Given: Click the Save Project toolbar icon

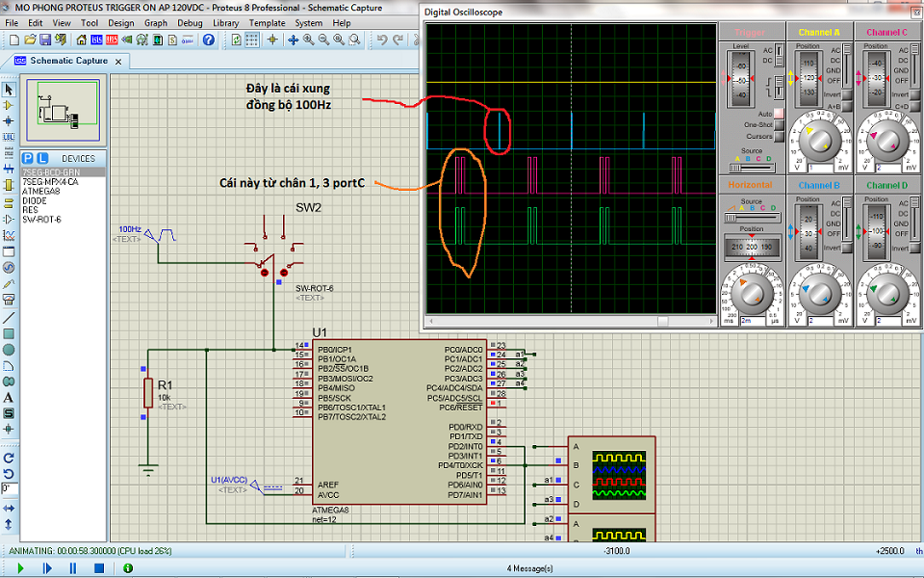Looking at the screenshot, I should (x=45, y=39).
